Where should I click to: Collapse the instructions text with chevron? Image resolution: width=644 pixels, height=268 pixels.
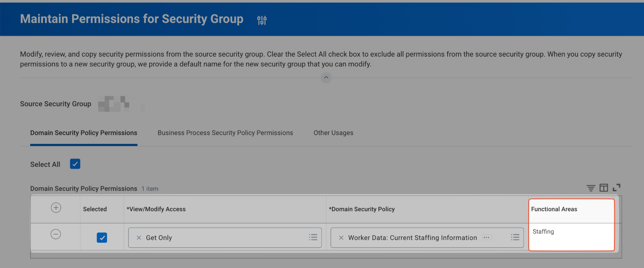[x=326, y=77]
